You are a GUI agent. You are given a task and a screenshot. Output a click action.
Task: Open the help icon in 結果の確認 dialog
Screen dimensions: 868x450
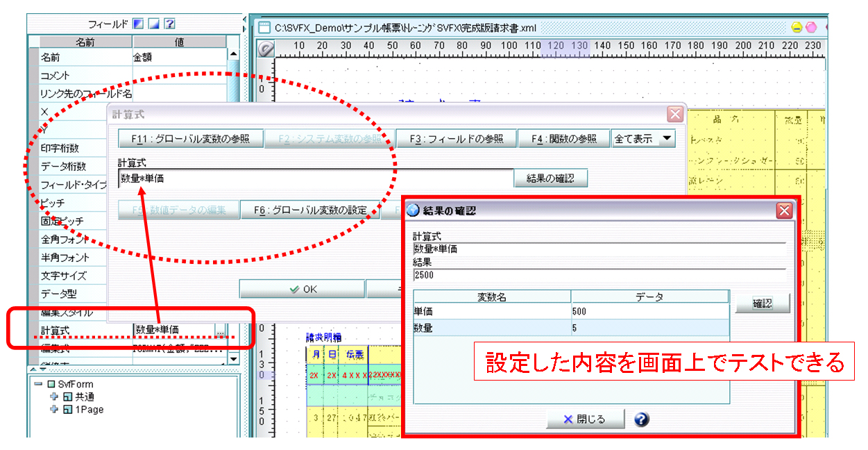point(642,419)
